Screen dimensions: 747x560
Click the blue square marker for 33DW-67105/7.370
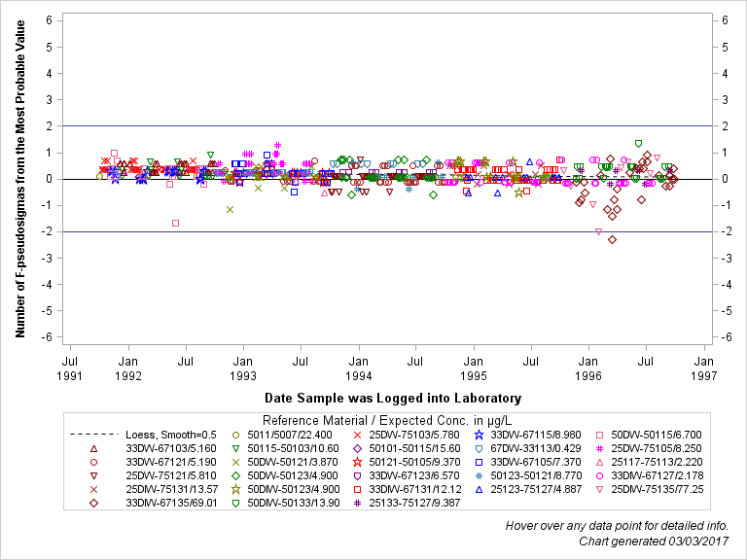(480, 463)
